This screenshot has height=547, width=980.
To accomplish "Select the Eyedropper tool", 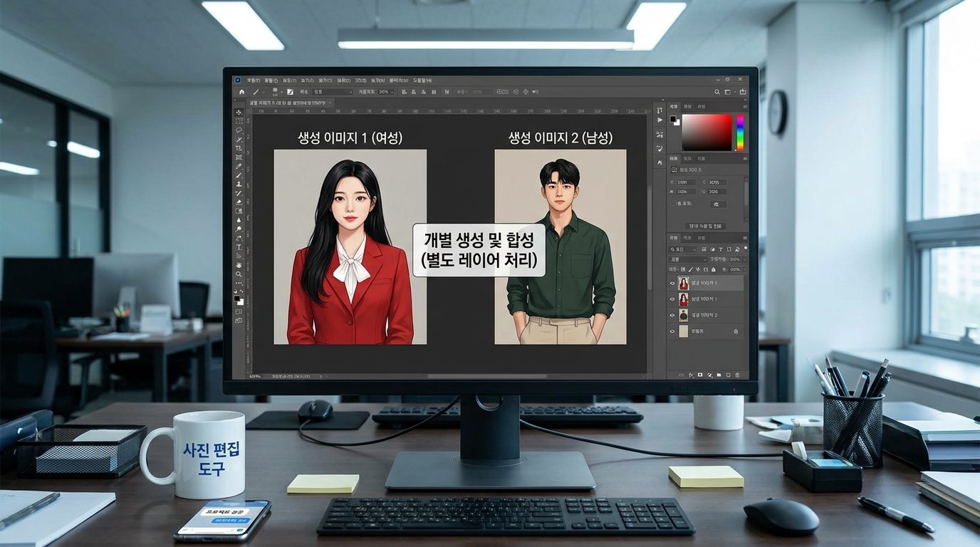I will 239,167.
